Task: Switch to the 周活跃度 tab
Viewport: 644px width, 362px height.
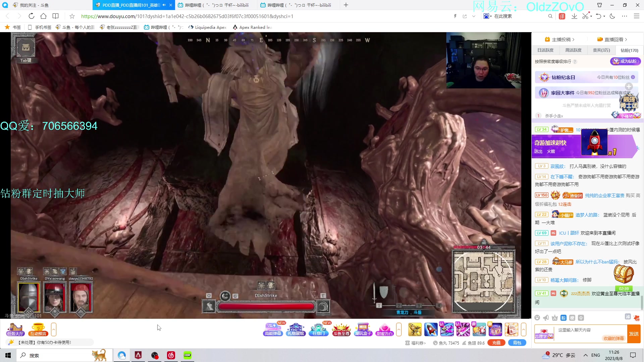Action: click(x=573, y=50)
